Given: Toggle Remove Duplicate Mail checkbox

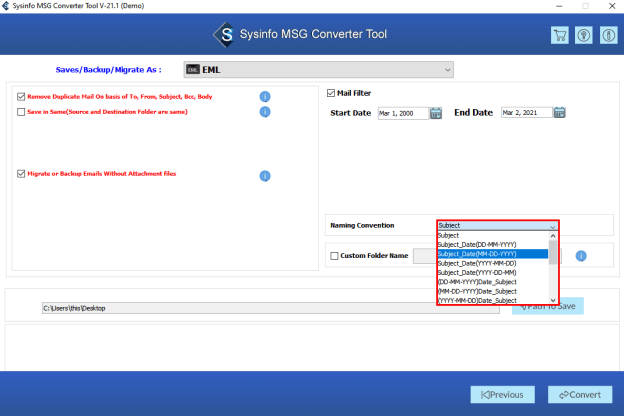Looking at the screenshot, I should pyautogui.click(x=21, y=97).
